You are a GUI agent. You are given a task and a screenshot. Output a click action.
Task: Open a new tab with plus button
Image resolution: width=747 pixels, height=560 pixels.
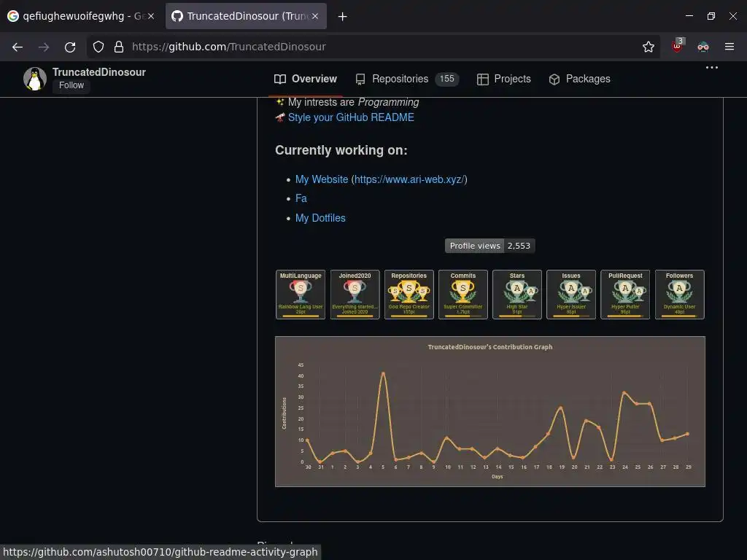(x=343, y=16)
